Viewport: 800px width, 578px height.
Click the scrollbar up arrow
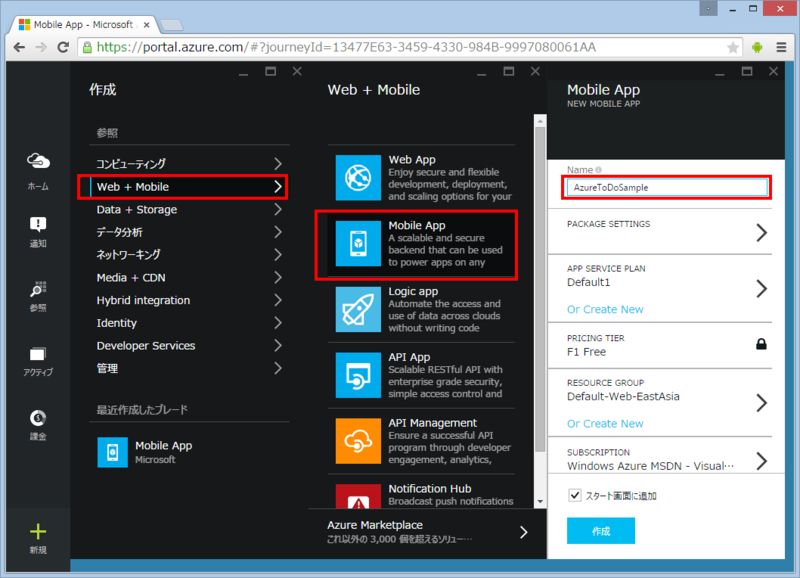[540, 120]
